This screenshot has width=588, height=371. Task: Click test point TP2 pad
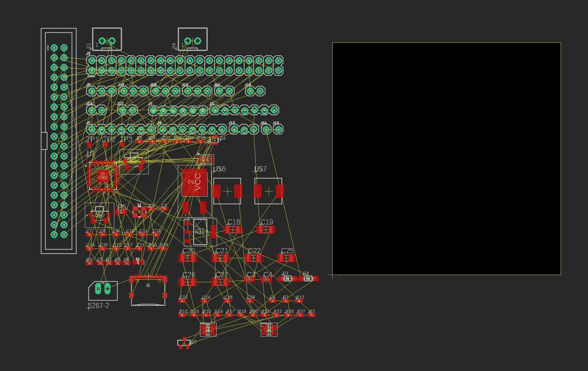click(x=106, y=145)
